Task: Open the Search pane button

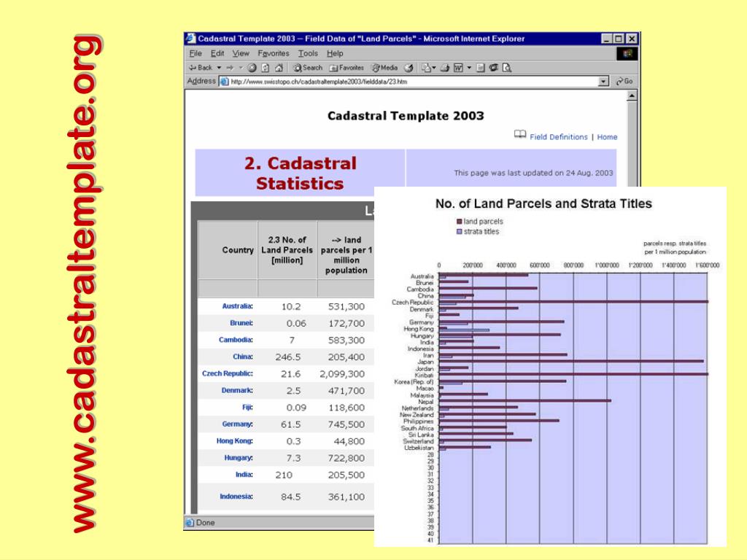Action: click(308, 68)
